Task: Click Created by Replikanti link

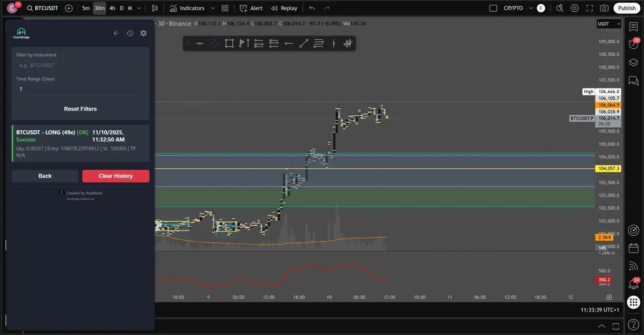Action: (x=80, y=193)
